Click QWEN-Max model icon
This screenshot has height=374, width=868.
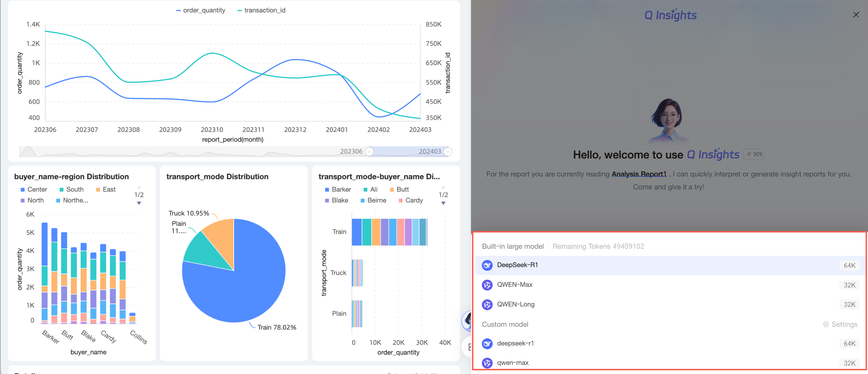487,285
